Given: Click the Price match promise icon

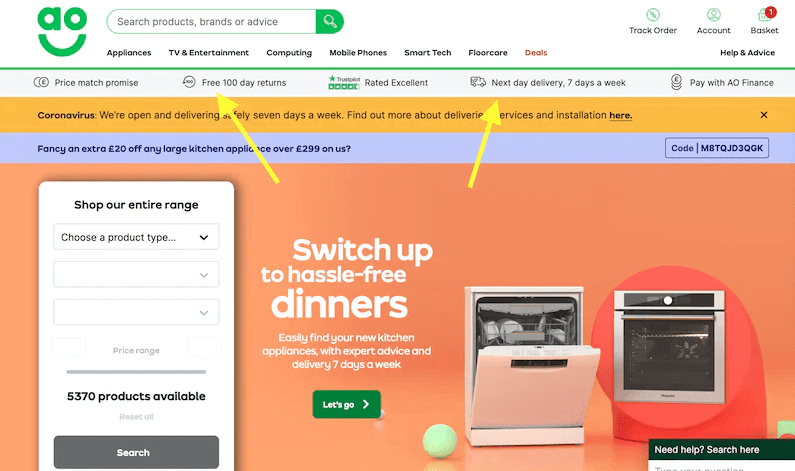Looking at the screenshot, I should click(x=41, y=82).
